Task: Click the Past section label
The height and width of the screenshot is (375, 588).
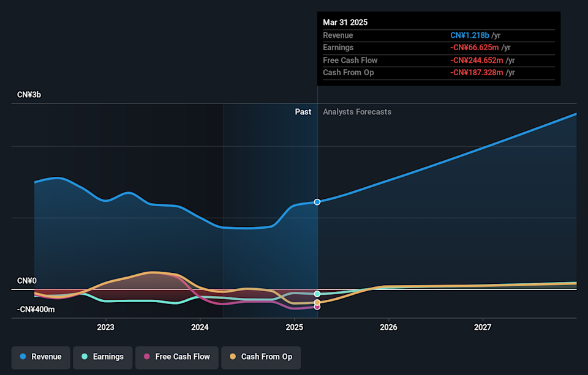Action: tap(303, 112)
